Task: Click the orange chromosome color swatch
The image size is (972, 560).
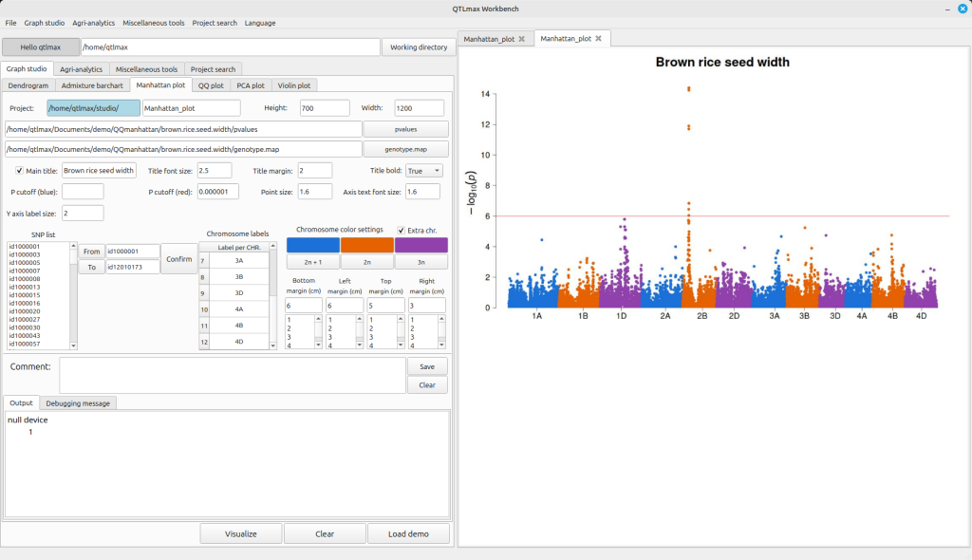Action: click(x=366, y=245)
